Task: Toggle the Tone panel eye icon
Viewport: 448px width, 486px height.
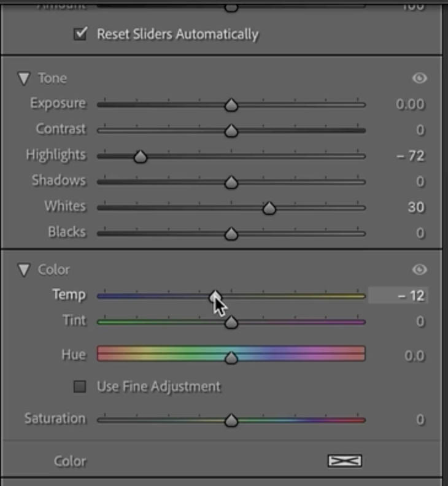Action: [x=420, y=79]
